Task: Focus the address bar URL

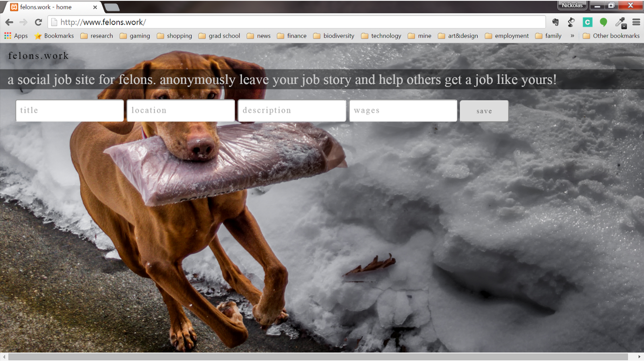Action: (297, 22)
